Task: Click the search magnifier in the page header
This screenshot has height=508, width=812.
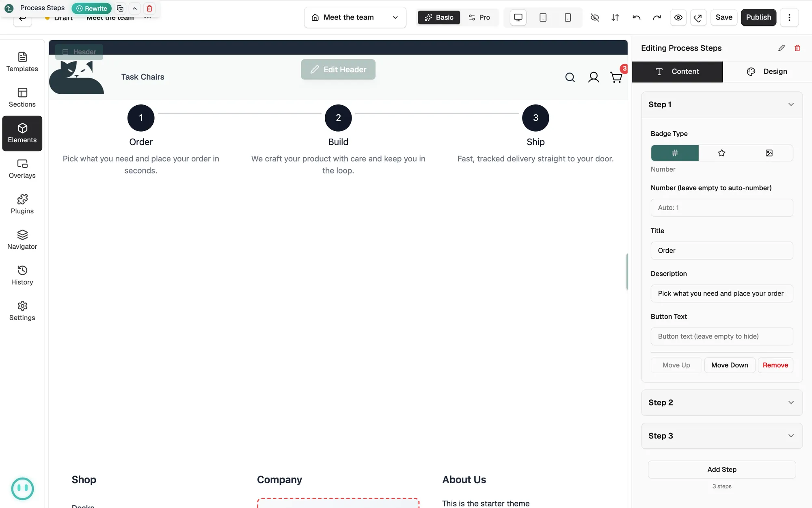Action: 570,77
